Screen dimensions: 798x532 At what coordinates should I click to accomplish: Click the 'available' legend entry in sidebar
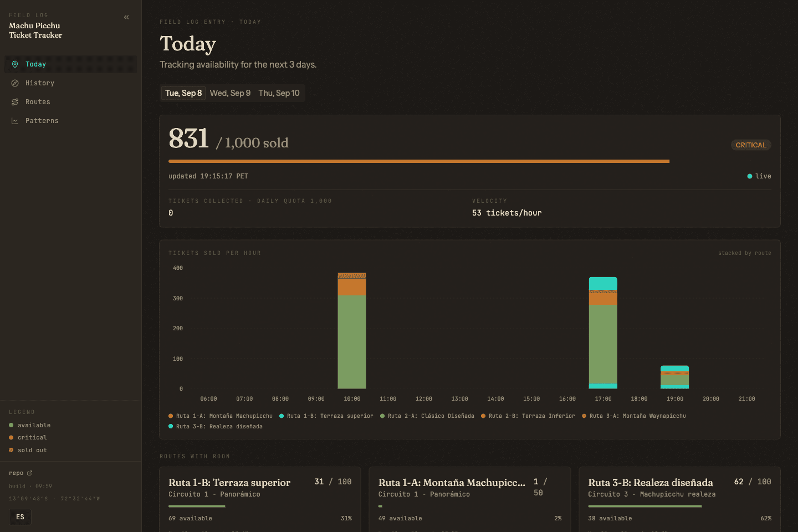pos(30,425)
